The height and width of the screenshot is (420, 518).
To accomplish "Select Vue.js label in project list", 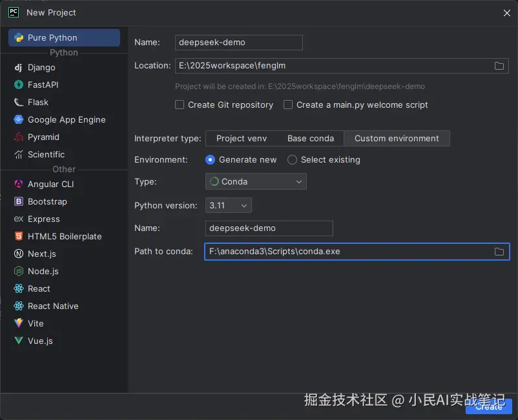I will click(x=40, y=341).
